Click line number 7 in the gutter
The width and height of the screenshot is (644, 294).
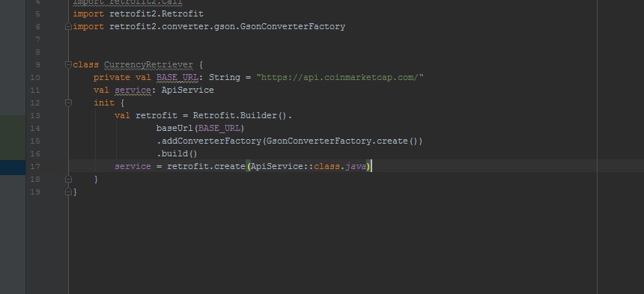tap(37, 40)
